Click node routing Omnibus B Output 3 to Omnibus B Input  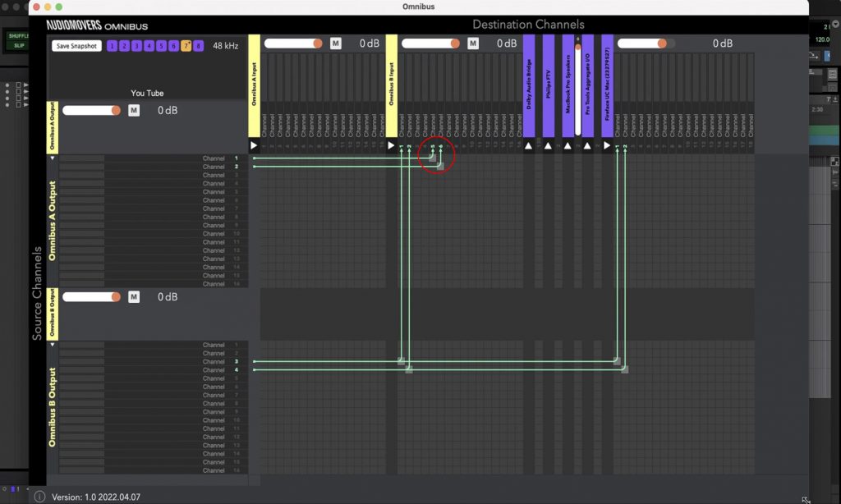(401, 361)
